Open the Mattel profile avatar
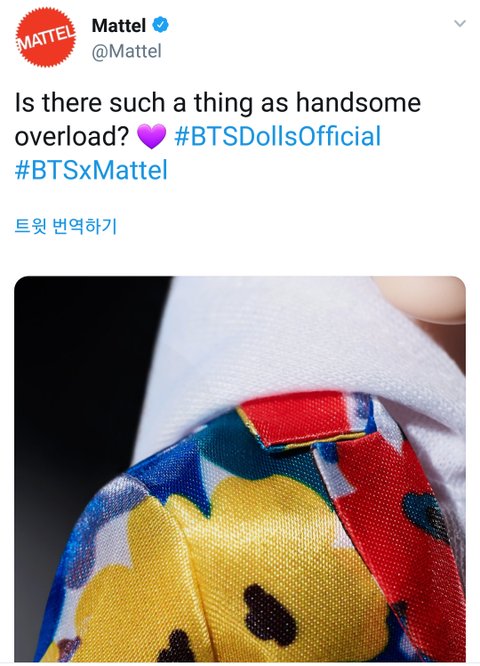Viewport: 480px width, 666px height. (46, 37)
